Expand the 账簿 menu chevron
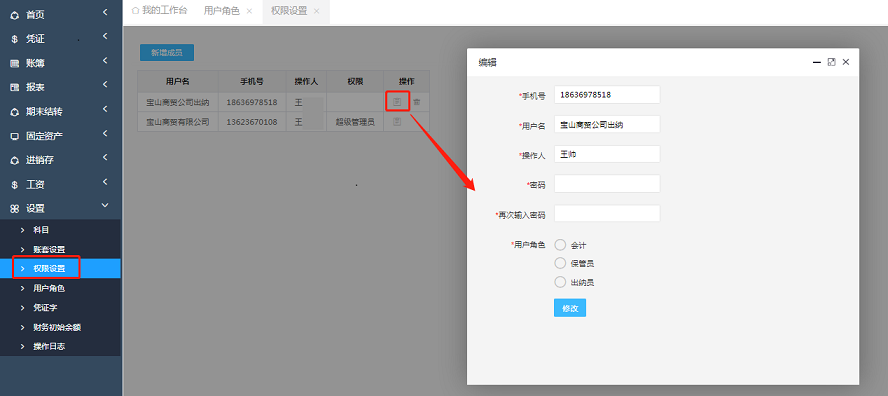 click(x=105, y=60)
